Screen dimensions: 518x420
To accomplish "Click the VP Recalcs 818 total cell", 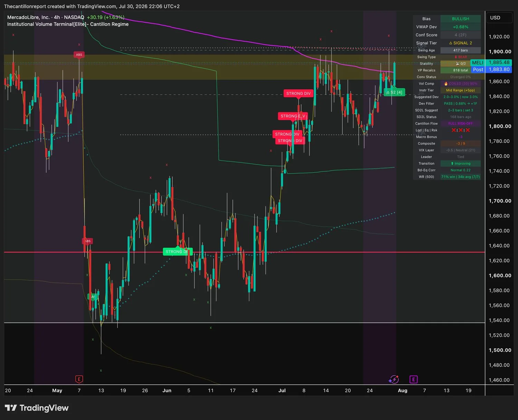I will (x=460, y=70).
